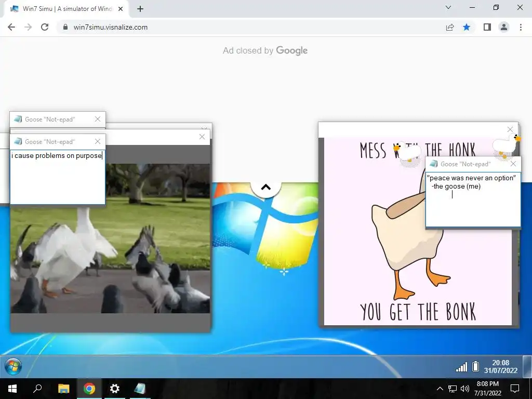Open the notification center icon
This screenshot has width=532, height=399.
pyautogui.click(x=515, y=389)
